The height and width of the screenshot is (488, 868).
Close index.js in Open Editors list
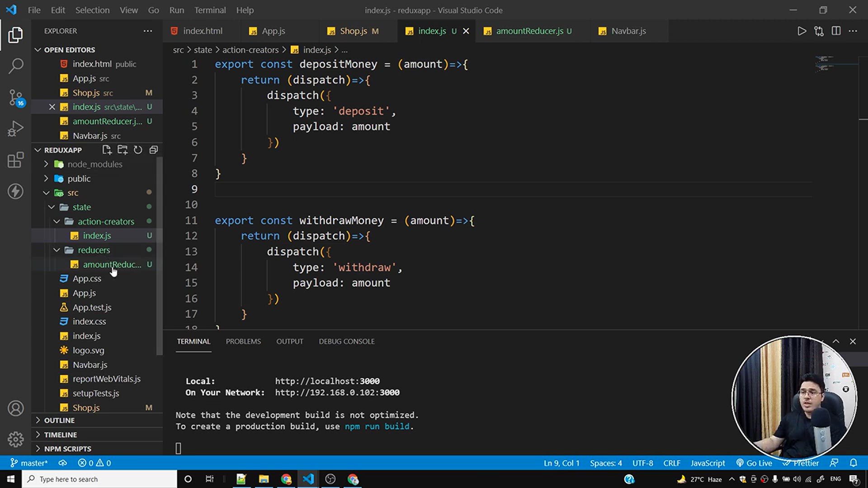tap(52, 107)
